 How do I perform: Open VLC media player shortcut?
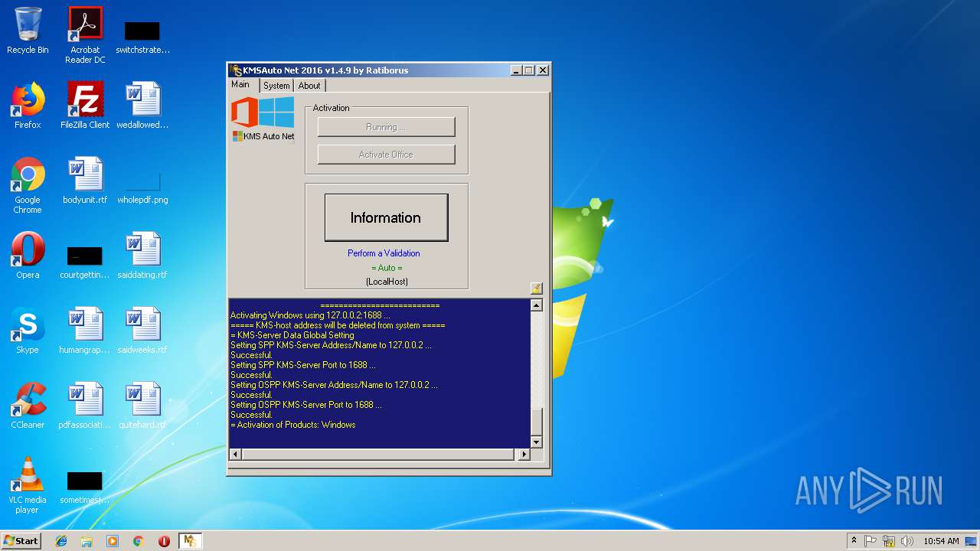28,485
